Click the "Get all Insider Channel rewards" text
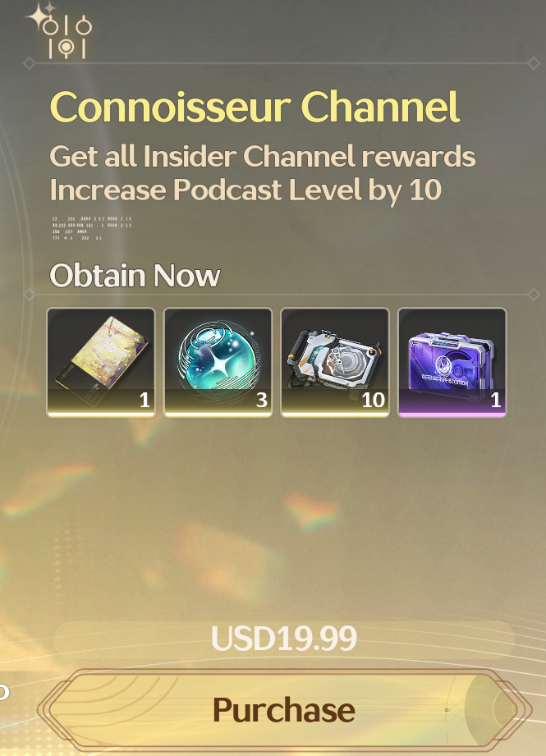The width and height of the screenshot is (546, 756). point(263,157)
